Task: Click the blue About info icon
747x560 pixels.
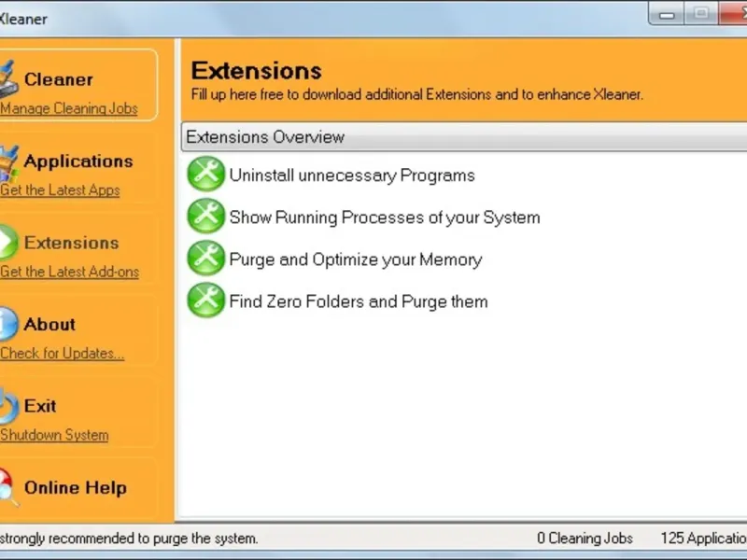Action: (8, 324)
